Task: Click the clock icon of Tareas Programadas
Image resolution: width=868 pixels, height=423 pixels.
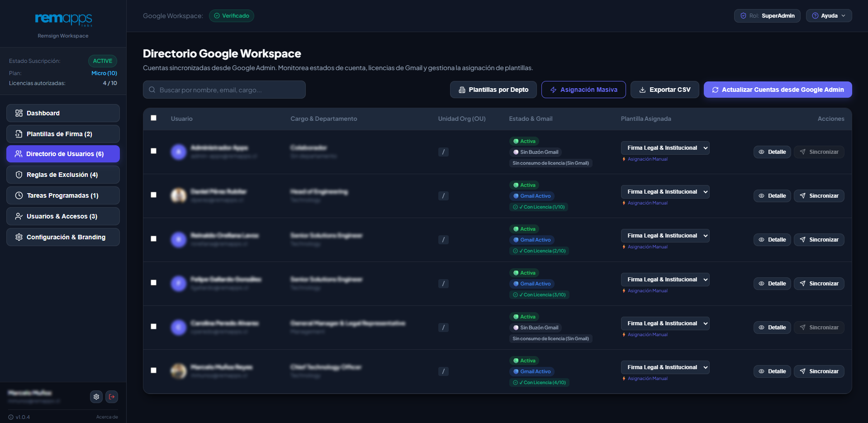Action: [19, 195]
